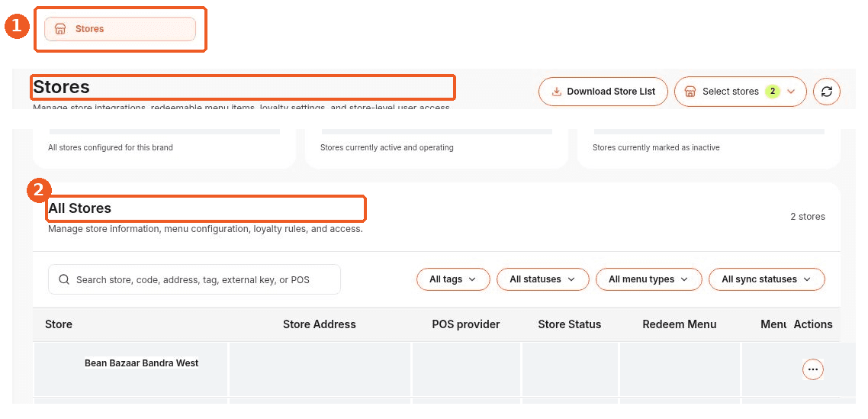Click the store icon in Select stores
The width and height of the screenshot is (868, 419).
tap(690, 92)
